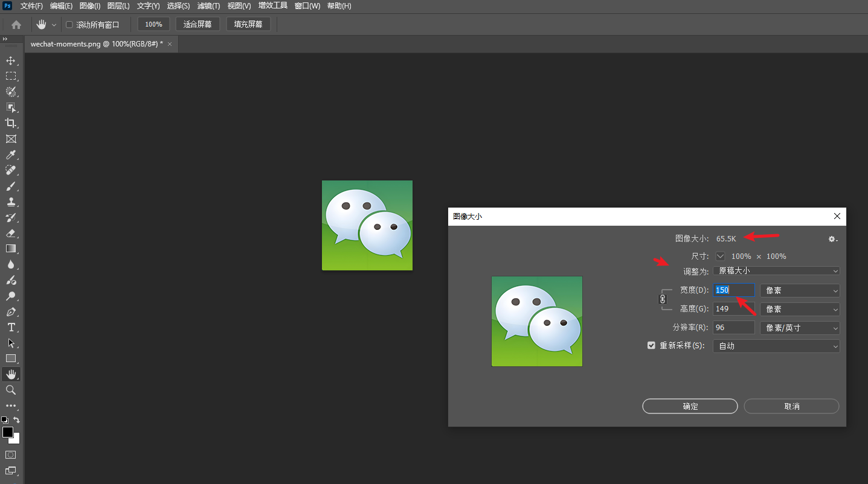
Task: Open the width unit dropdown
Action: 800,291
